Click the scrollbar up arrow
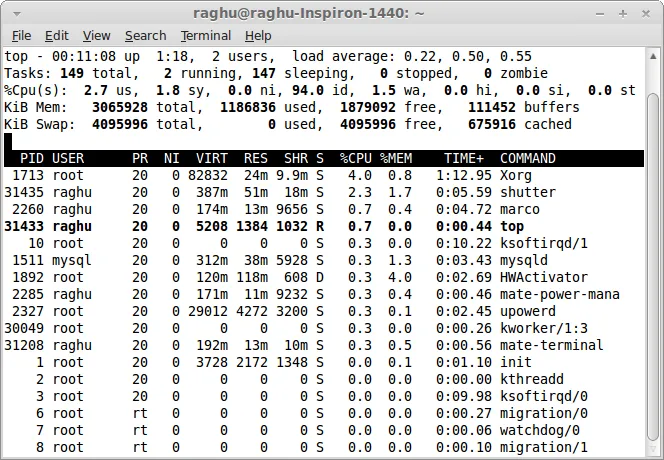The height and width of the screenshot is (460, 664). tap(655, 54)
